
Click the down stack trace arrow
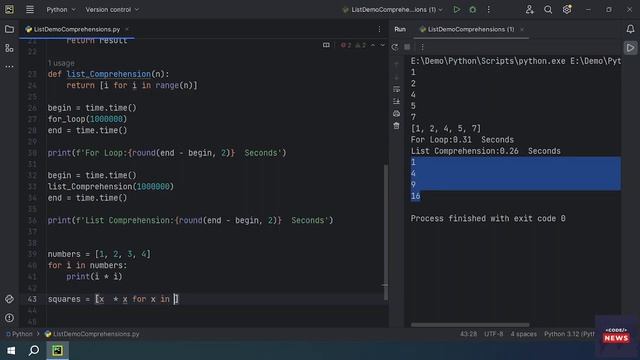[x=396, y=76]
